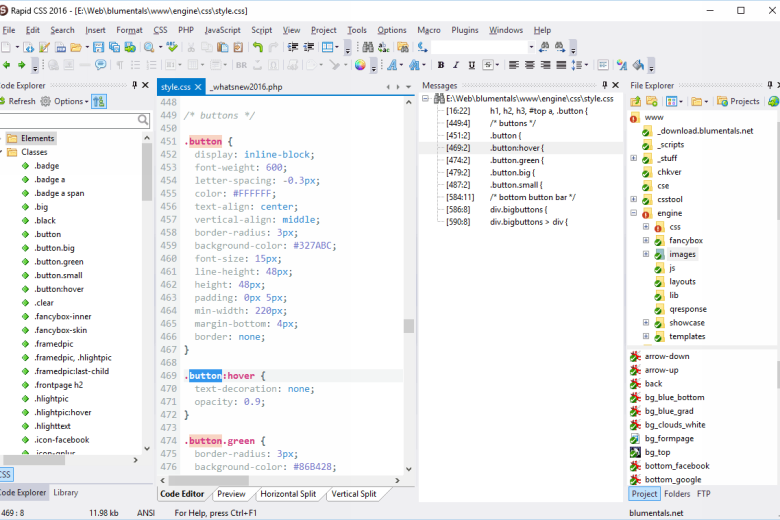Open the search combo box dropdown
The width and height of the screenshot is (780, 520).
[x=531, y=47]
